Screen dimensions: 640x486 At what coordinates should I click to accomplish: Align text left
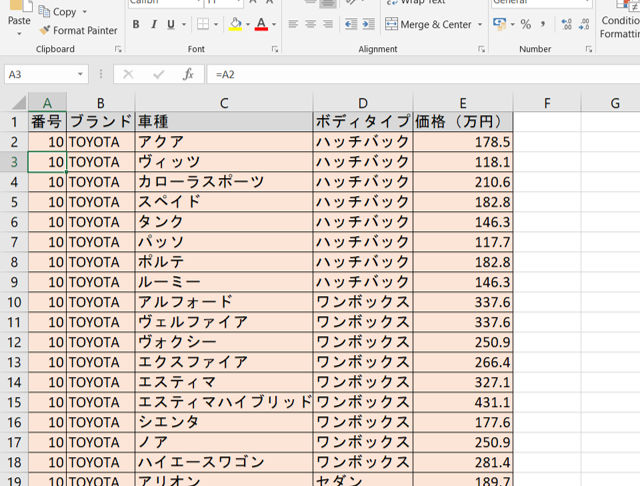293,24
